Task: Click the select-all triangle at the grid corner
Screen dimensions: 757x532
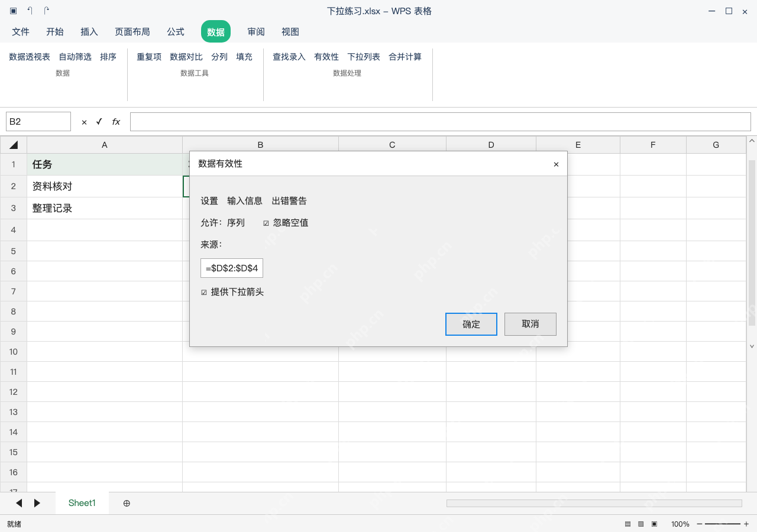Action: coord(14,145)
